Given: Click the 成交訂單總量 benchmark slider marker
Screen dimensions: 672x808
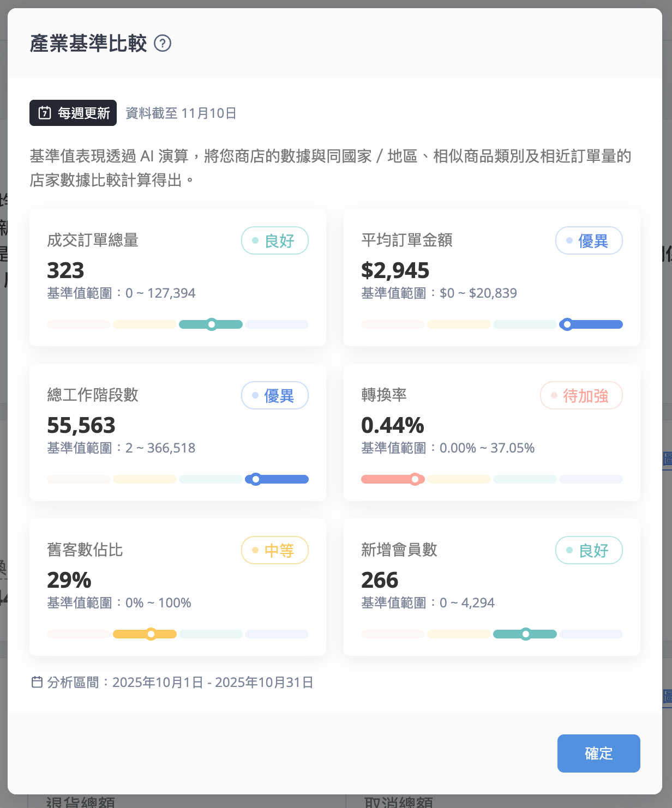Looking at the screenshot, I should [x=212, y=324].
